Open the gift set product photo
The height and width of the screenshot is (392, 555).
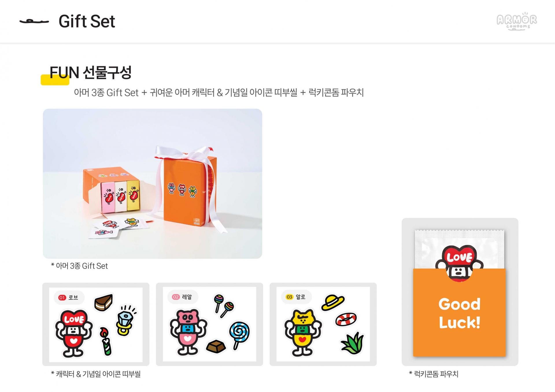[152, 184]
